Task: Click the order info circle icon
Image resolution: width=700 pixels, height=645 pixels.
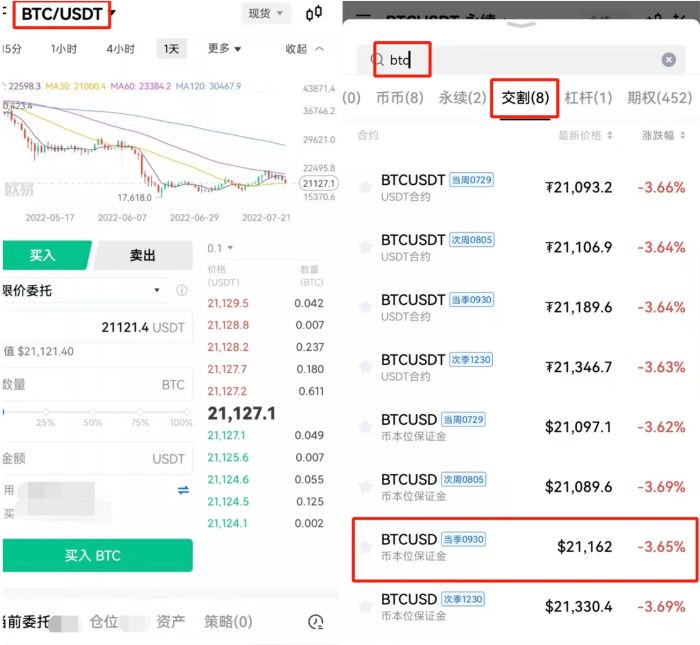Action: [x=182, y=291]
